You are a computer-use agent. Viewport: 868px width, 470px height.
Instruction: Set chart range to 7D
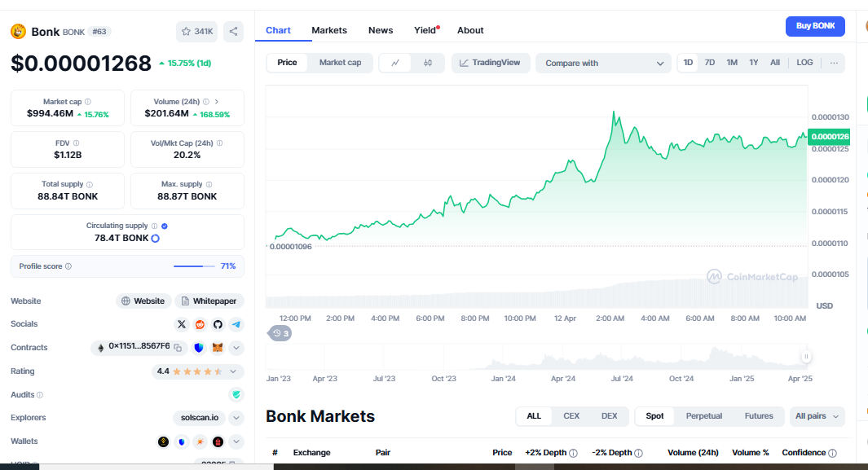point(710,63)
